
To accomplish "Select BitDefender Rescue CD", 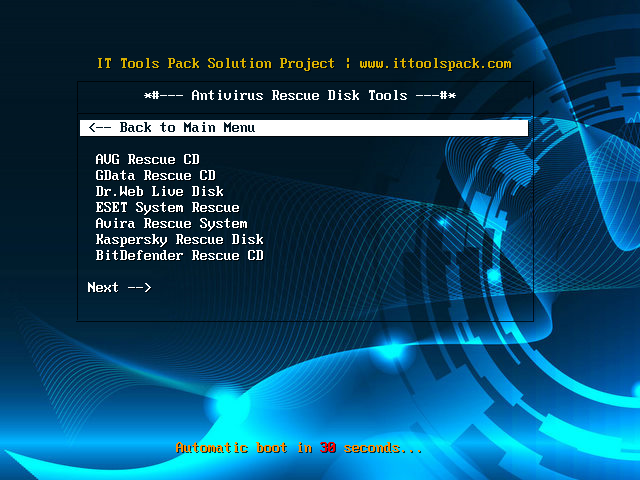I will coord(180,256).
